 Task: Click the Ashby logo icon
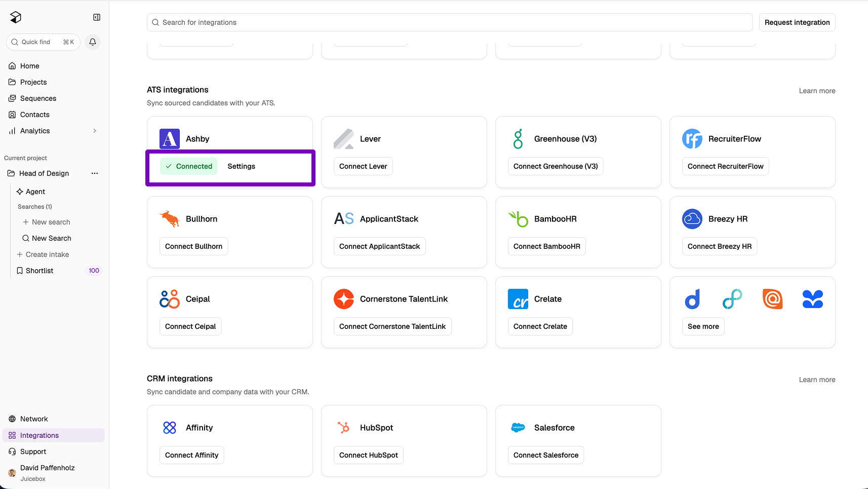170,139
